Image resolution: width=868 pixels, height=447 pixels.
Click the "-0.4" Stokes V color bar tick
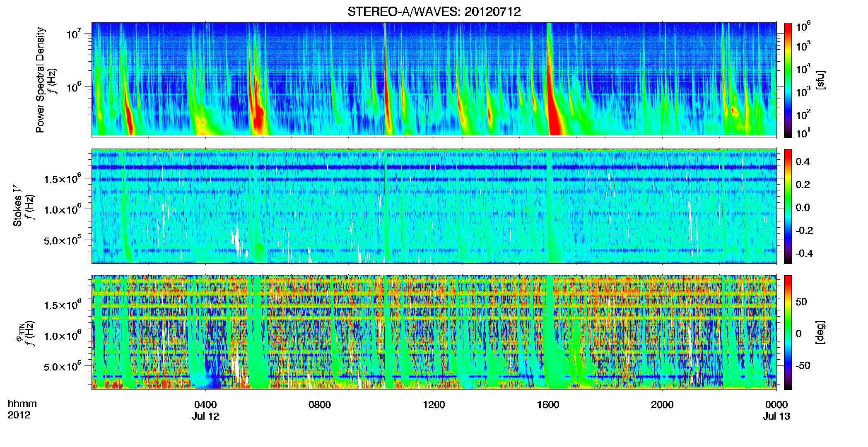(804, 253)
